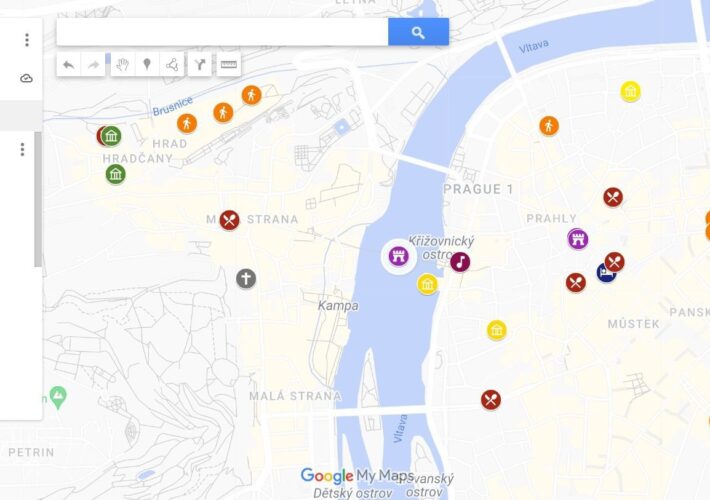Viewport: 710px width, 500px height.
Task: Click the Google My Maps logo link
Action: click(x=358, y=476)
